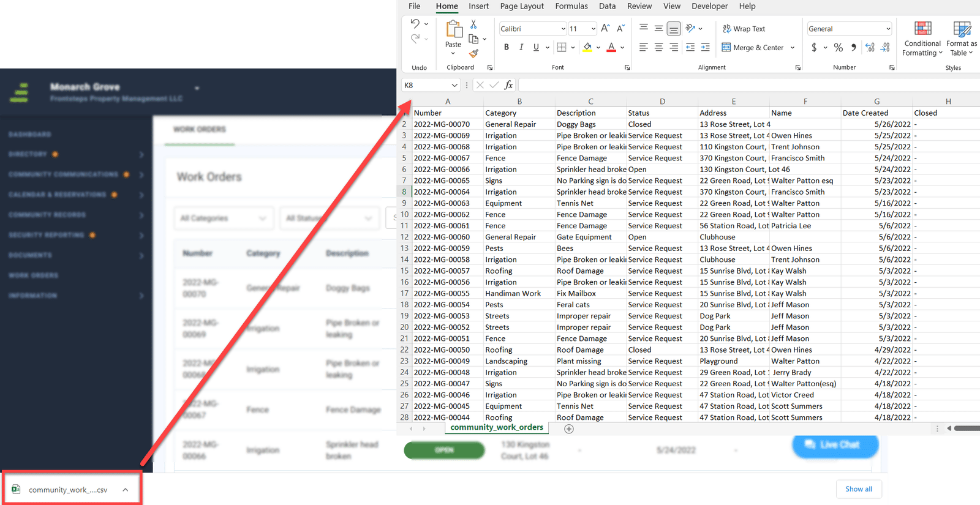Apply the red font color

click(x=611, y=47)
